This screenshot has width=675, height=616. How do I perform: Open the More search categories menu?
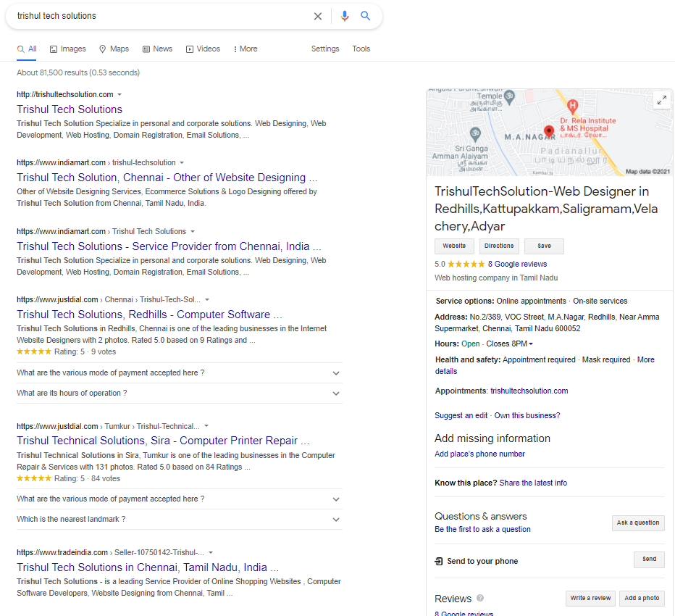(x=246, y=49)
